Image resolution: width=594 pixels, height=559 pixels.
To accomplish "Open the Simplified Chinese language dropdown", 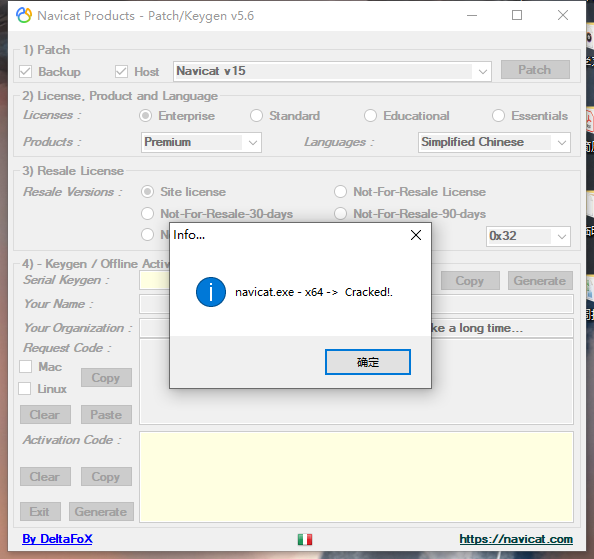I will click(494, 142).
